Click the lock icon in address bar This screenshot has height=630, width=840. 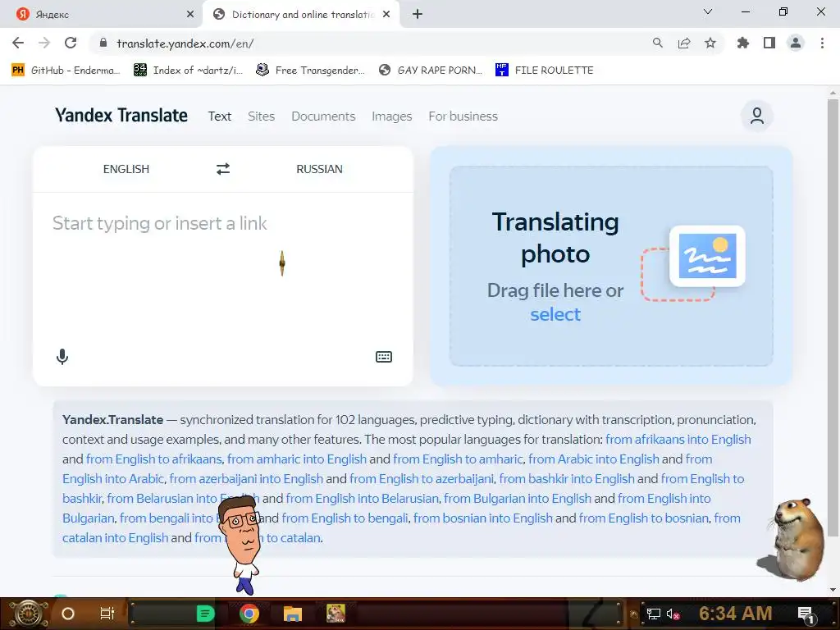point(103,43)
